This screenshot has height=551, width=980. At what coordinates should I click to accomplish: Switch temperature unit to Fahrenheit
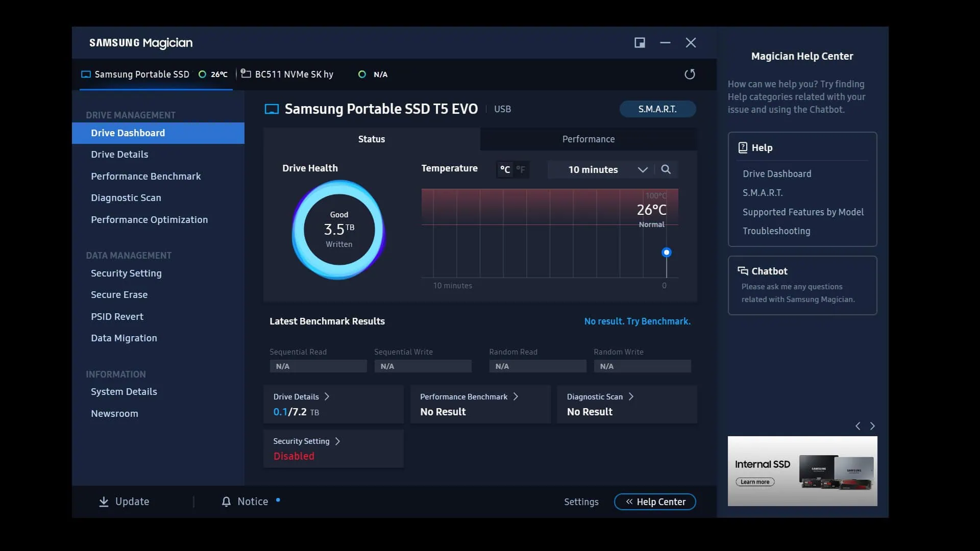(521, 169)
